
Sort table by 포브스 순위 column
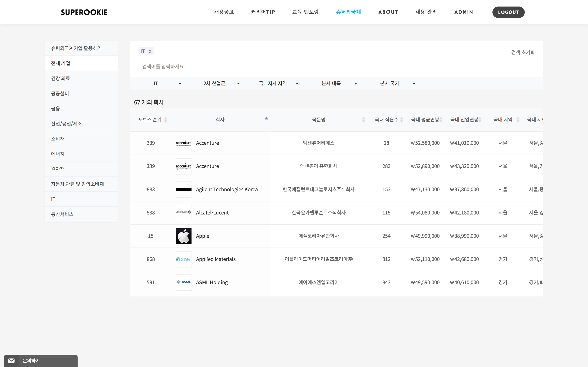point(165,120)
